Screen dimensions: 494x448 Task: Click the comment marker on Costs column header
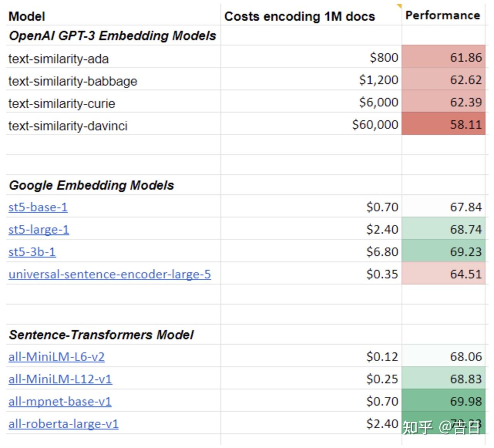tap(399, 6)
